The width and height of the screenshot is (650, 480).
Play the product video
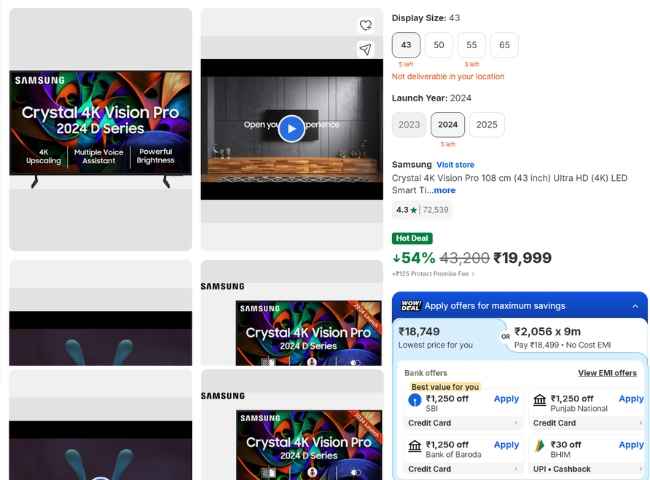291,128
